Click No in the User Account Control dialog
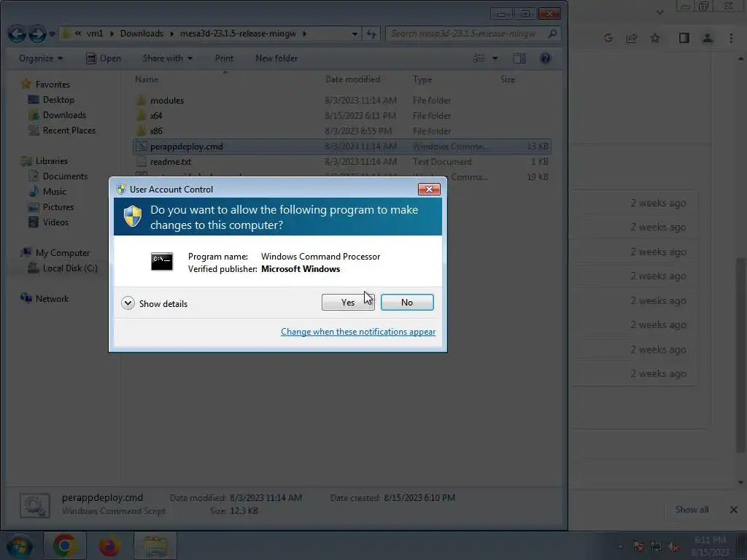747x560 pixels. pyautogui.click(x=407, y=303)
